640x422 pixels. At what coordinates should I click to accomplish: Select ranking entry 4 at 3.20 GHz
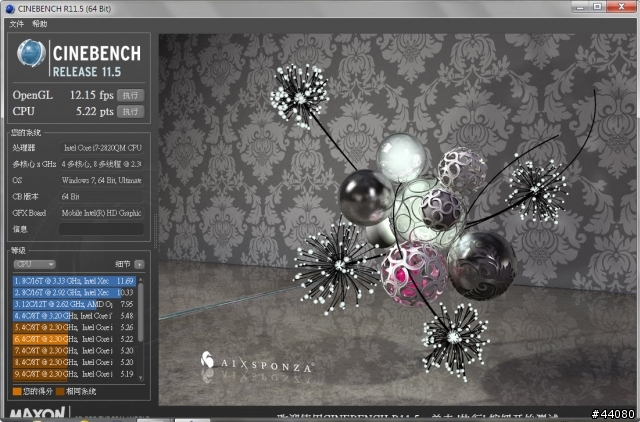[x=74, y=315]
